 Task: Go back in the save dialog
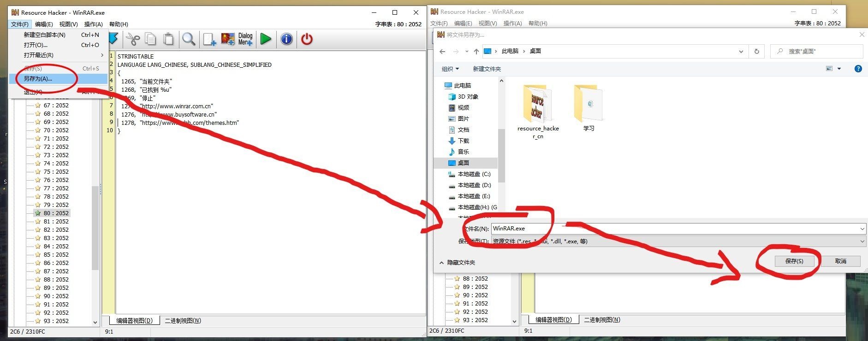(x=442, y=51)
